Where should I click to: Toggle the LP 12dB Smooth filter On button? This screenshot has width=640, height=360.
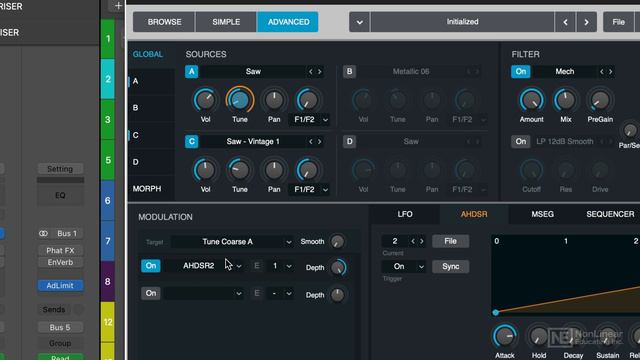pos(520,142)
